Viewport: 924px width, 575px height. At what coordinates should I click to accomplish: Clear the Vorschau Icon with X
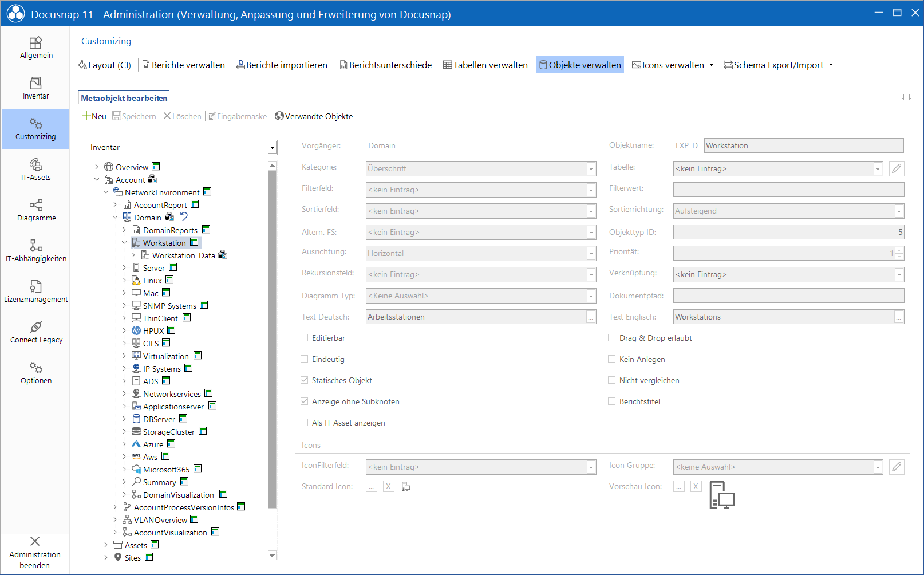tap(696, 486)
